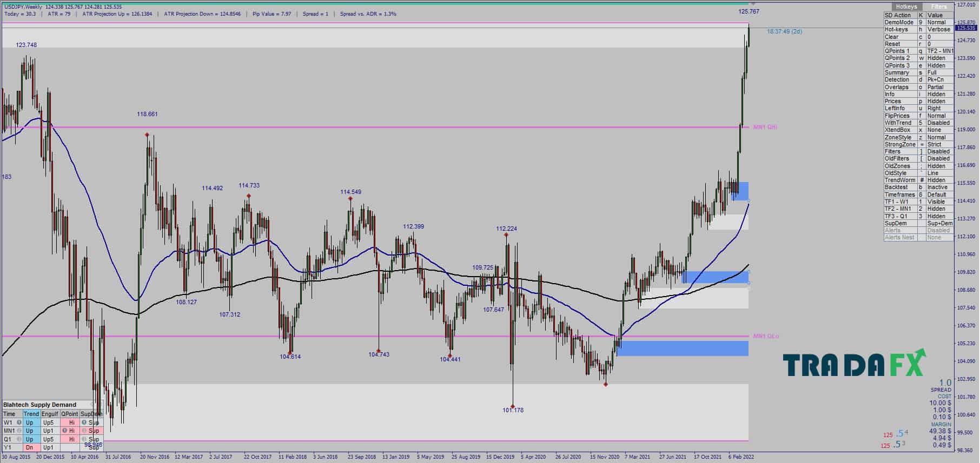This screenshot has height=463, width=980.
Task: Click the candle countdown timer 18:37:49 (2d)
Action: tap(784, 31)
